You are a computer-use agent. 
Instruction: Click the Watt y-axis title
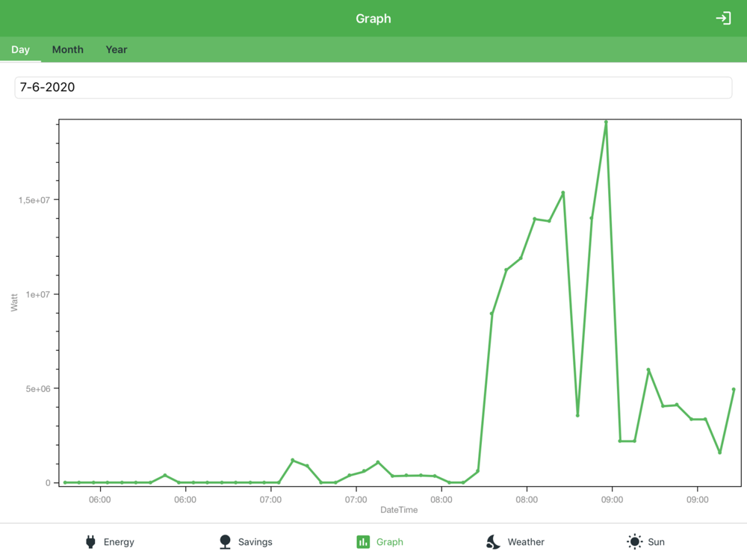pyautogui.click(x=14, y=302)
